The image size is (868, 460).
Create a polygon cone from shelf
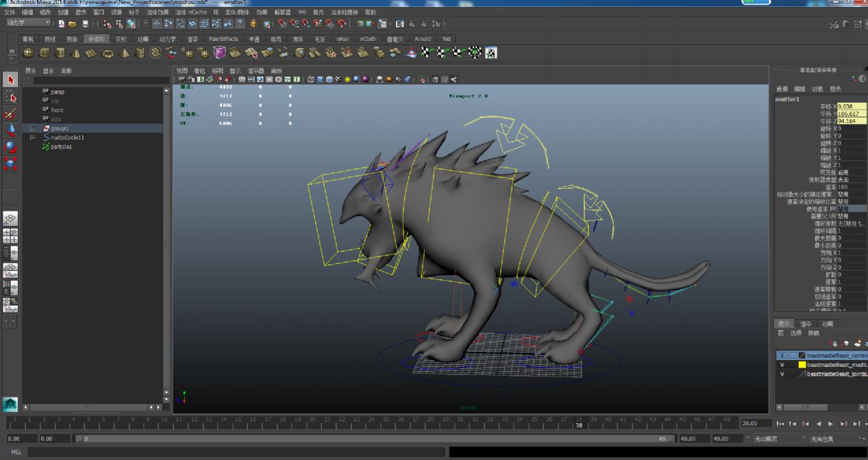(x=76, y=53)
